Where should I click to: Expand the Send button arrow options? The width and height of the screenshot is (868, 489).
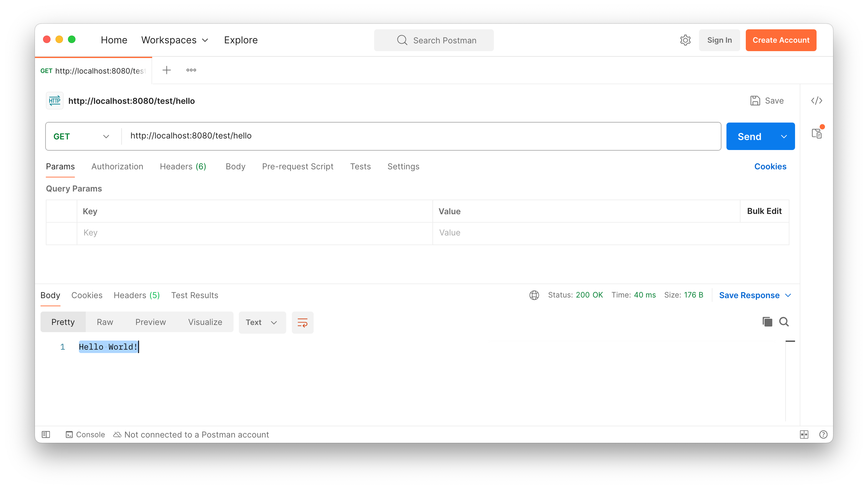784,137
